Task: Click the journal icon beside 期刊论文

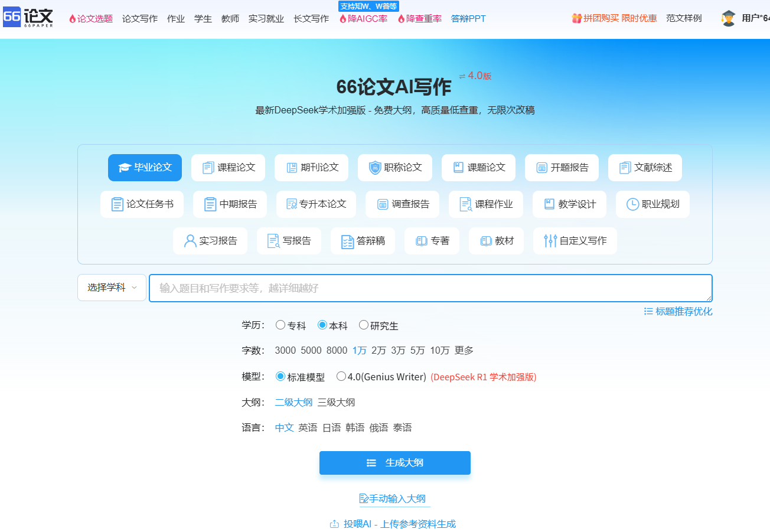Action: pos(292,168)
